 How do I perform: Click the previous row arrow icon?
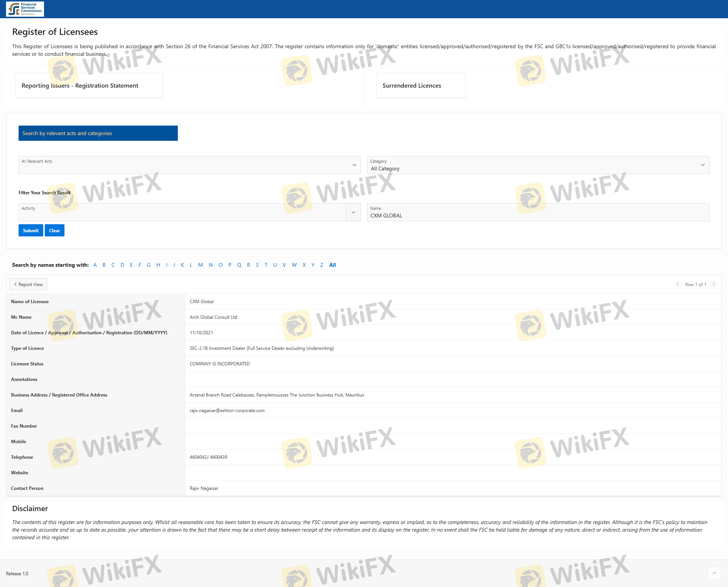point(678,284)
